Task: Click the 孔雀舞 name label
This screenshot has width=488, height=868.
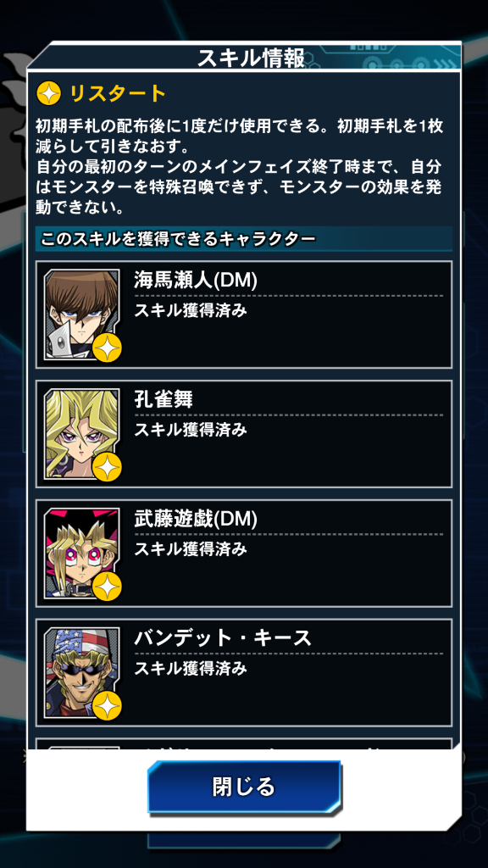Action: [164, 400]
